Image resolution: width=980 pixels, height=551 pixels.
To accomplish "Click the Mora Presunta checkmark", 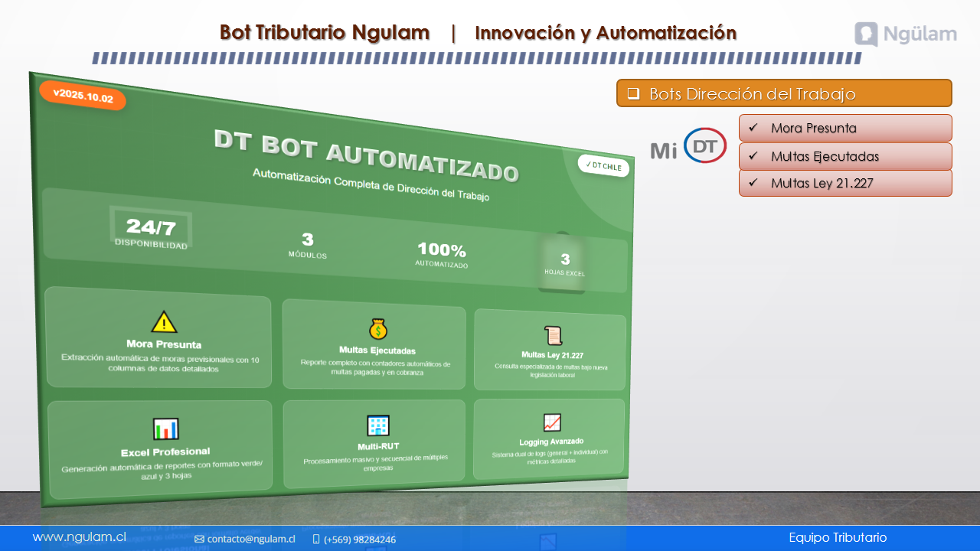I will [x=753, y=128].
